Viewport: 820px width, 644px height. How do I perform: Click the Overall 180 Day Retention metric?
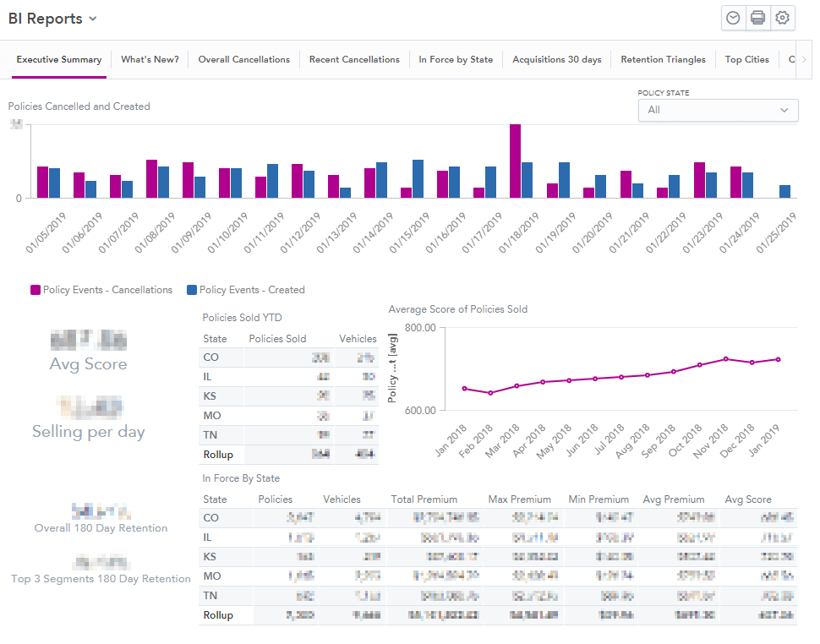click(x=101, y=518)
